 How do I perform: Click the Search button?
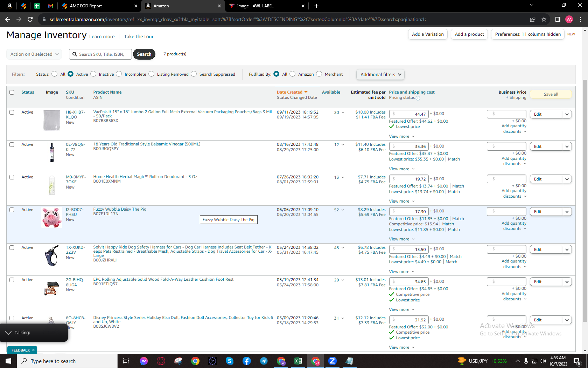(x=144, y=54)
